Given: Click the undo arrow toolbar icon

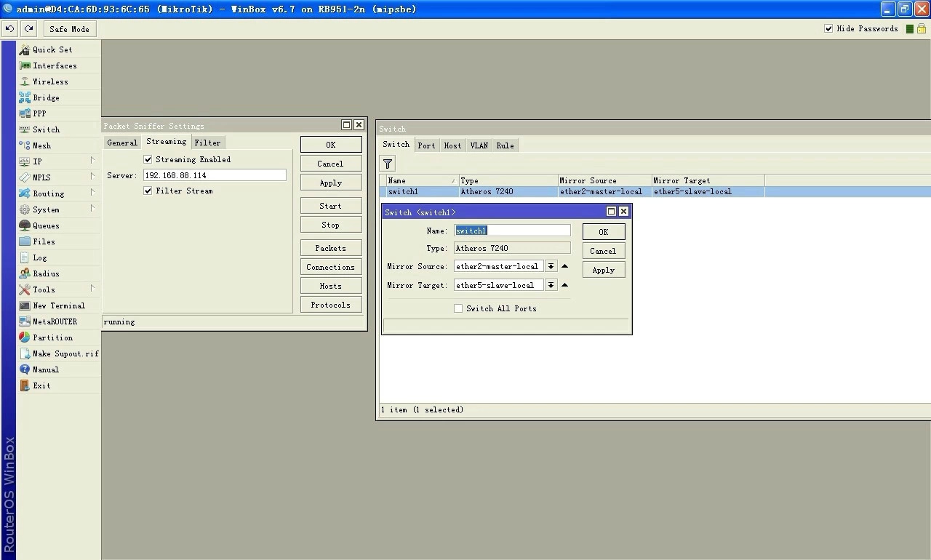Looking at the screenshot, I should tap(10, 28).
